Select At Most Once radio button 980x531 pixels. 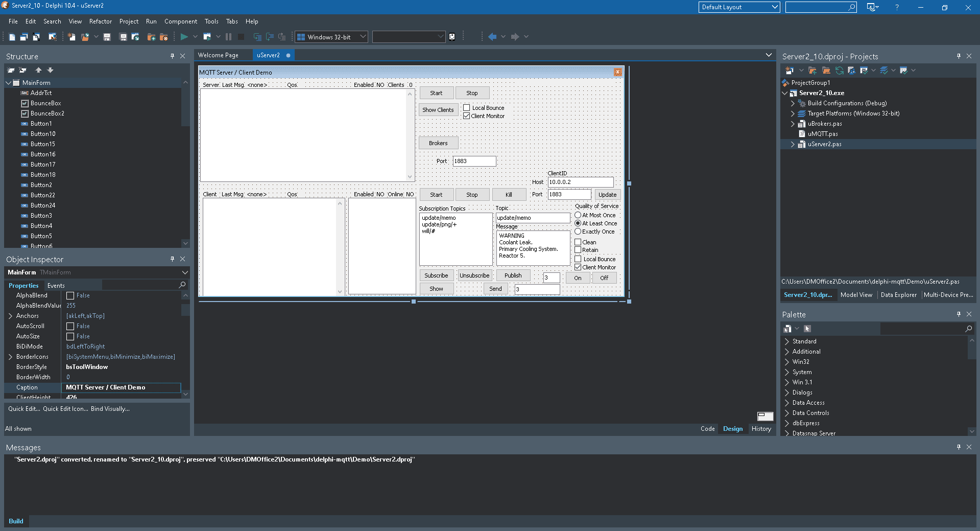578,215
